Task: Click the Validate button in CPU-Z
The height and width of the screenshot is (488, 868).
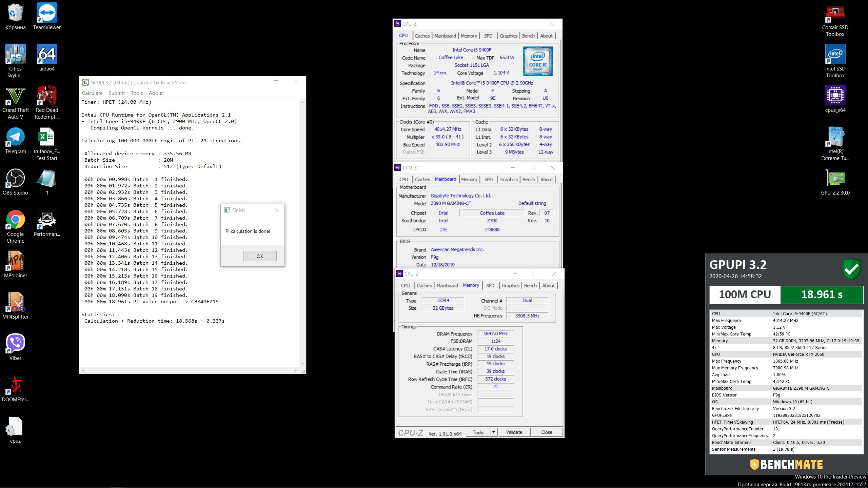Action: pos(514,432)
